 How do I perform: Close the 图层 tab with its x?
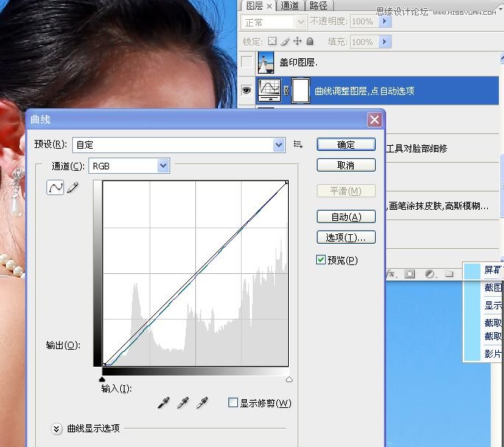click(270, 6)
